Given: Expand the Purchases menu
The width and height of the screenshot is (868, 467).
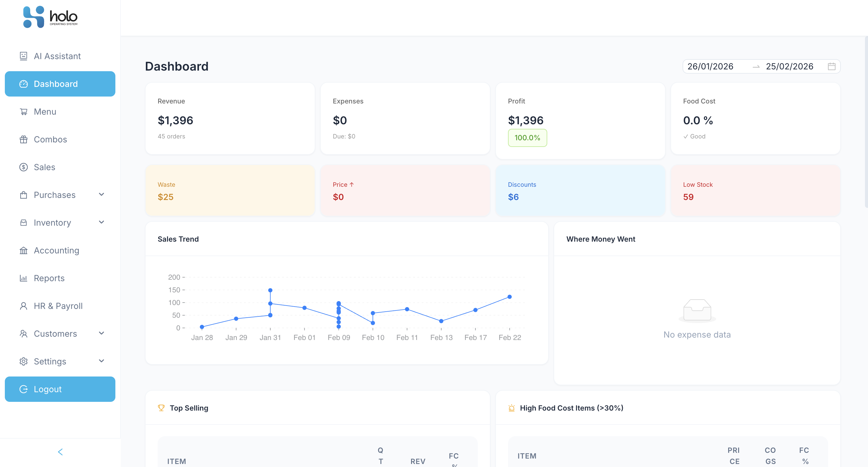Looking at the screenshot, I should point(102,195).
